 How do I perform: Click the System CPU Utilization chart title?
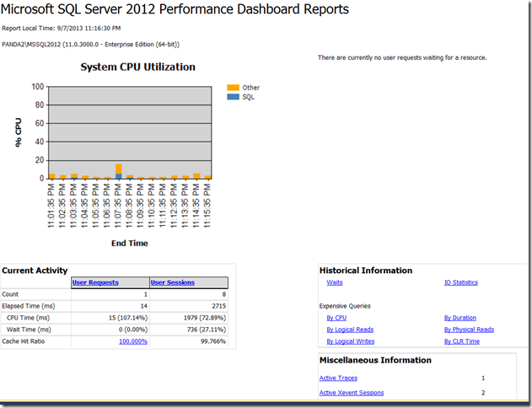137,67
